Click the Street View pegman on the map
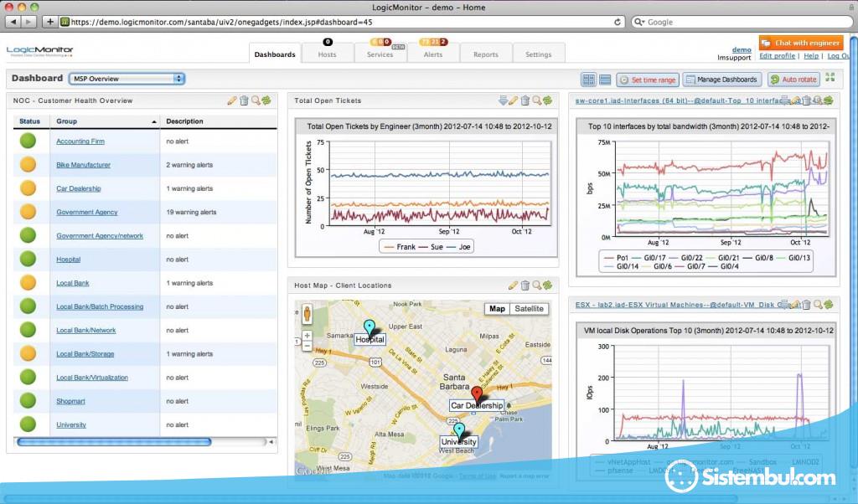Image resolution: width=858 pixels, height=504 pixels. tap(307, 314)
